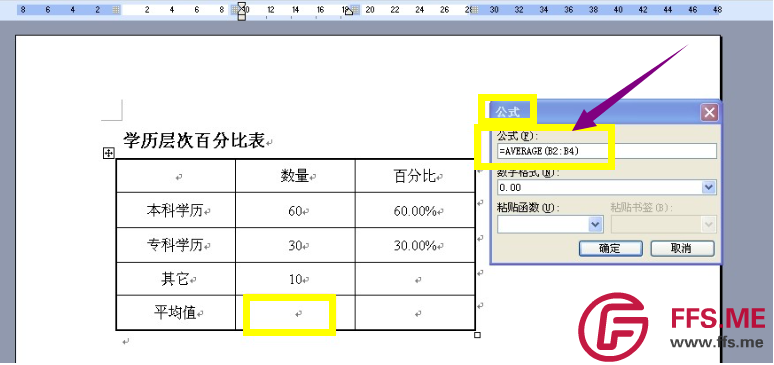Open the 粘贴书签 dropdown
This screenshot has height=365, width=774.
click(709, 225)
